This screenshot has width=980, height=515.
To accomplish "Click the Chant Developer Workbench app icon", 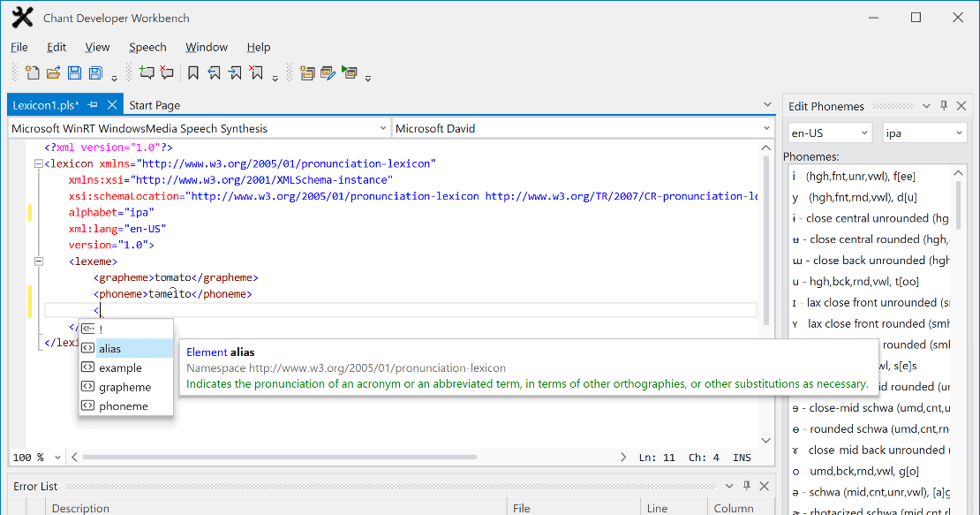I will point(22,18).
